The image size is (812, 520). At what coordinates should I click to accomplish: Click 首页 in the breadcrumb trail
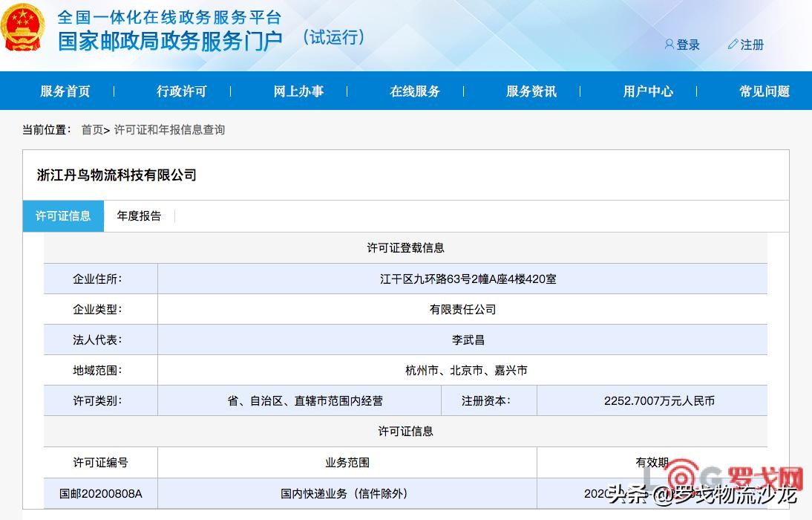click(x=92, y=130)
